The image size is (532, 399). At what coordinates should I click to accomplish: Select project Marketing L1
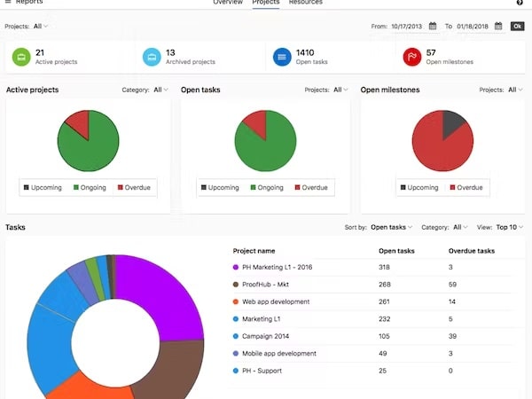[x=261, y=319]
